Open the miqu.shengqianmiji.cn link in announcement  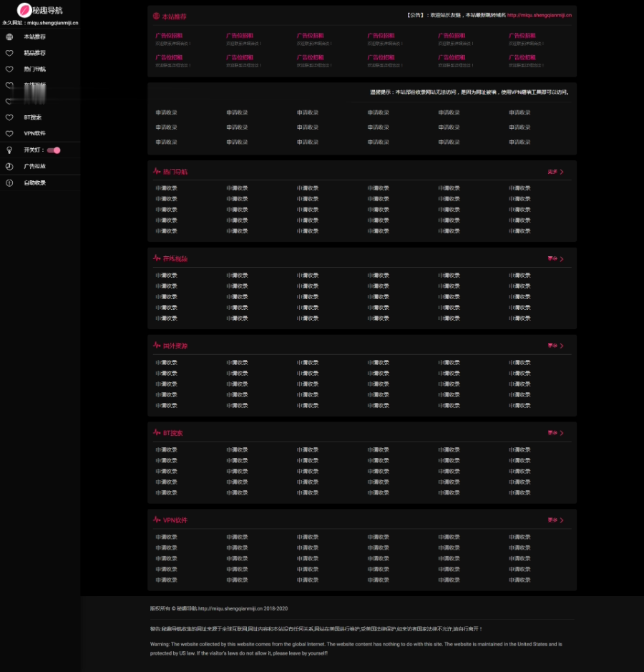539,15
